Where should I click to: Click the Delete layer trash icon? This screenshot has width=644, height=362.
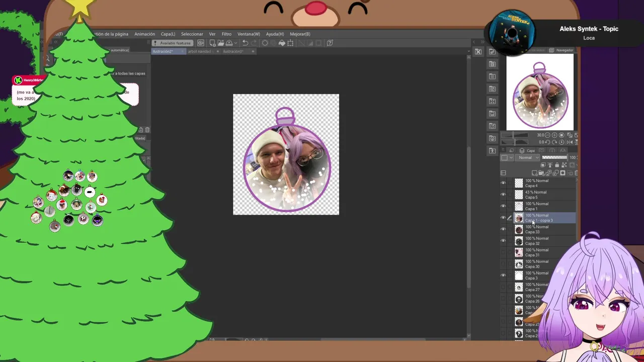[x=576, y=173]
